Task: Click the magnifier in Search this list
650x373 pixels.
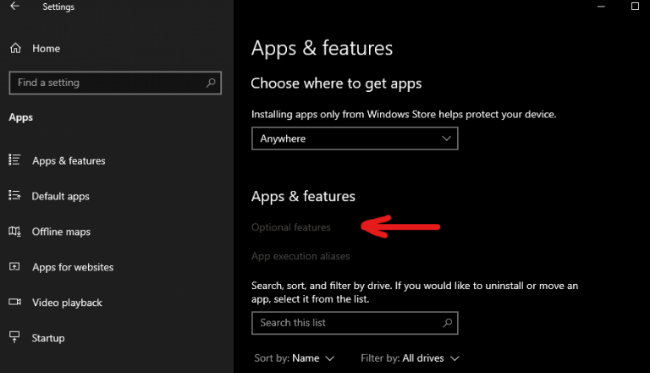Action: (x=447, y=322)
